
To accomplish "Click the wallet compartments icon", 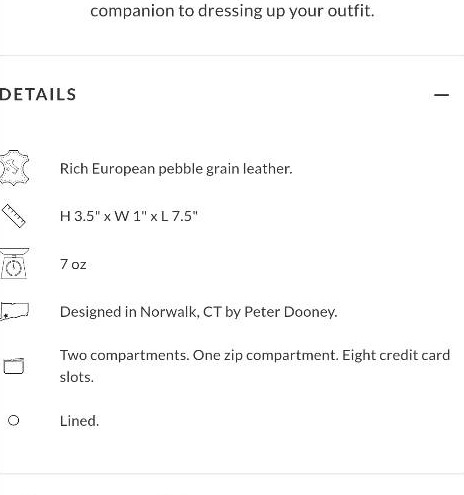I will pyautogui.click(x=14, y=366).
